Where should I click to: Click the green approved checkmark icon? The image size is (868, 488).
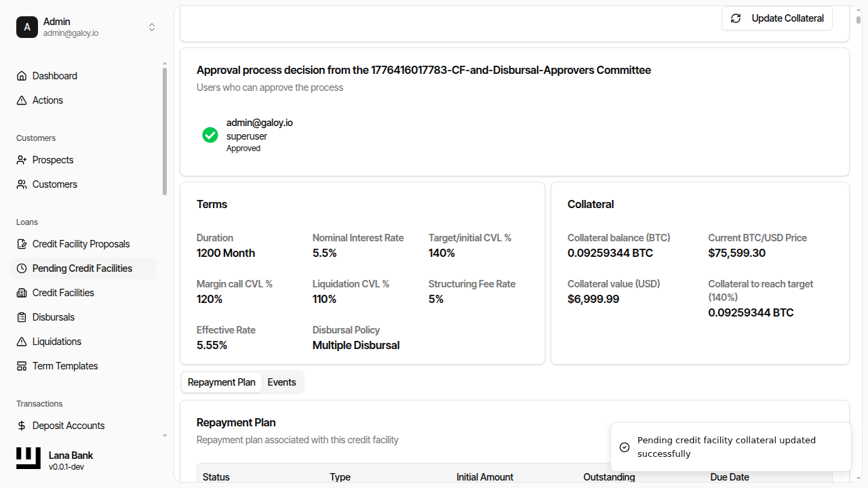(x=210, y=135)
